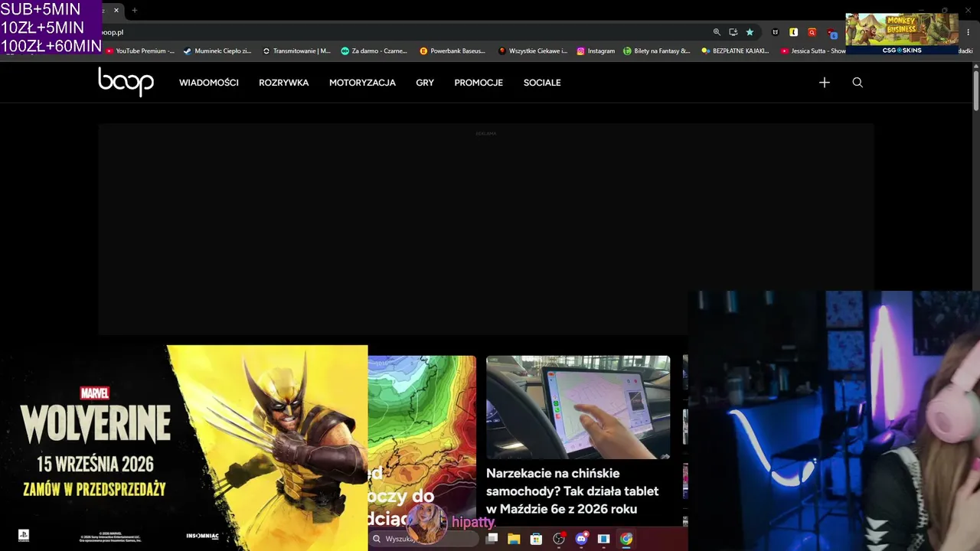Click the zoom magnifier icon in address bar
The height and width of the screenshot is (551, 980).
(x=717, y=32)
